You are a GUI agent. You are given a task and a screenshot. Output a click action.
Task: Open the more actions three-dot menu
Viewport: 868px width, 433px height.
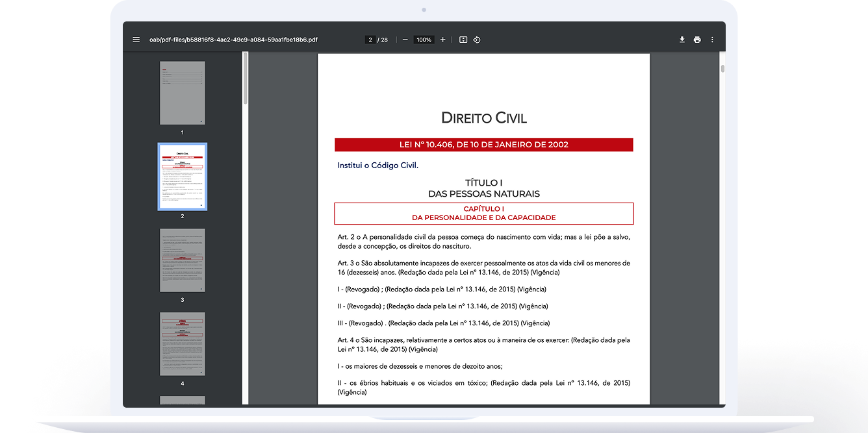point(712,40)
